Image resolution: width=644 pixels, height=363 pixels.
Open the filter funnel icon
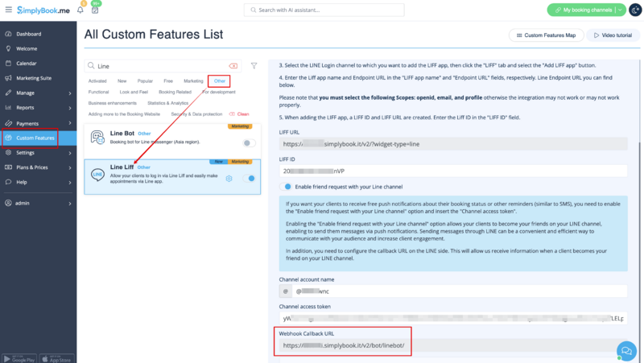point(254,66)
